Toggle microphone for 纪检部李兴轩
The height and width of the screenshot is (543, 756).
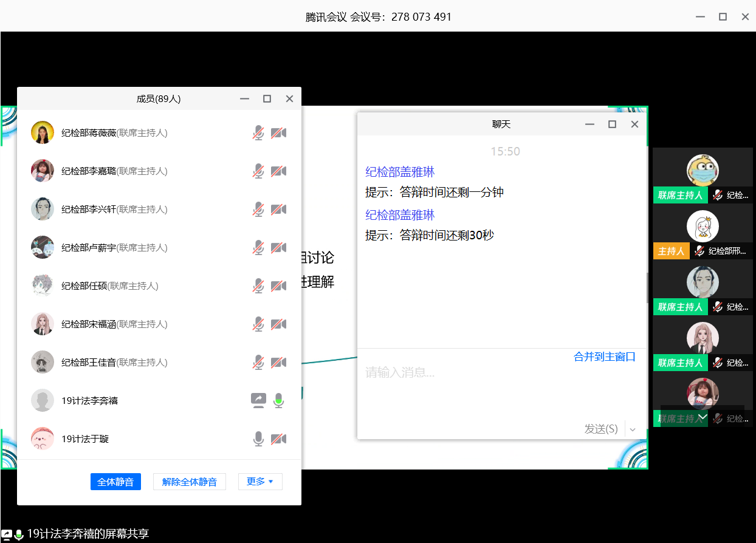pyautogui.click(x=258, y=210)
